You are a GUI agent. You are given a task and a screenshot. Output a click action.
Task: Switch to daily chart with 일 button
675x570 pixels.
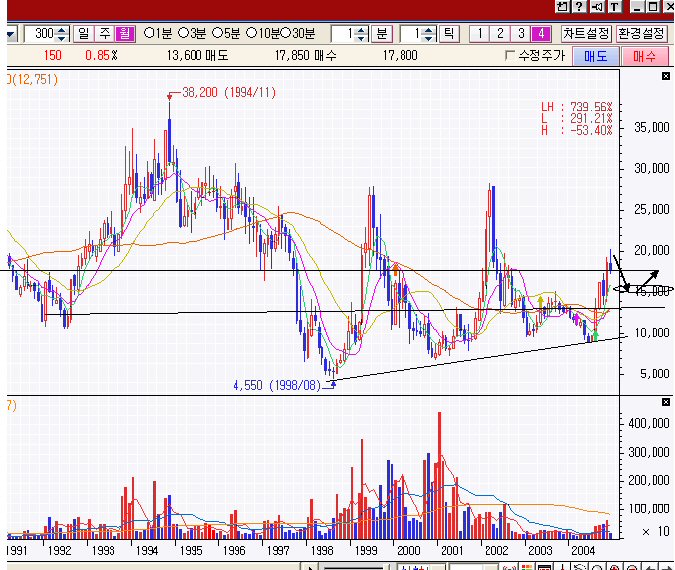coord(84,34)
